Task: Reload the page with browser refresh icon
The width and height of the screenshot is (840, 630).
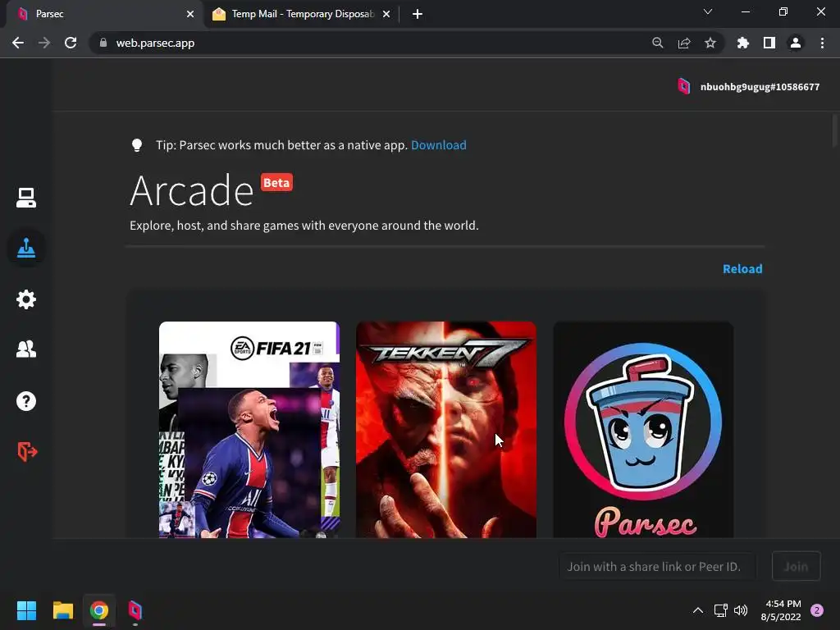Action: pos(71,43)
